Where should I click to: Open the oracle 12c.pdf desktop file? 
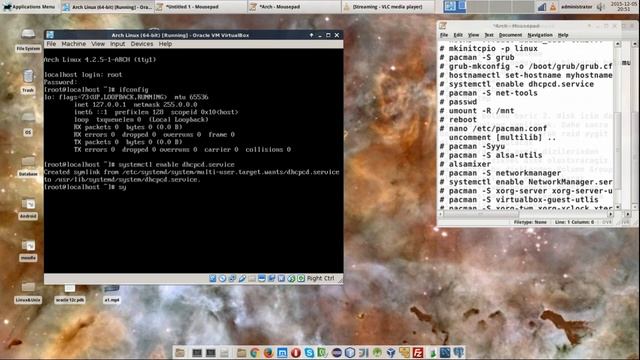point(70,293)
